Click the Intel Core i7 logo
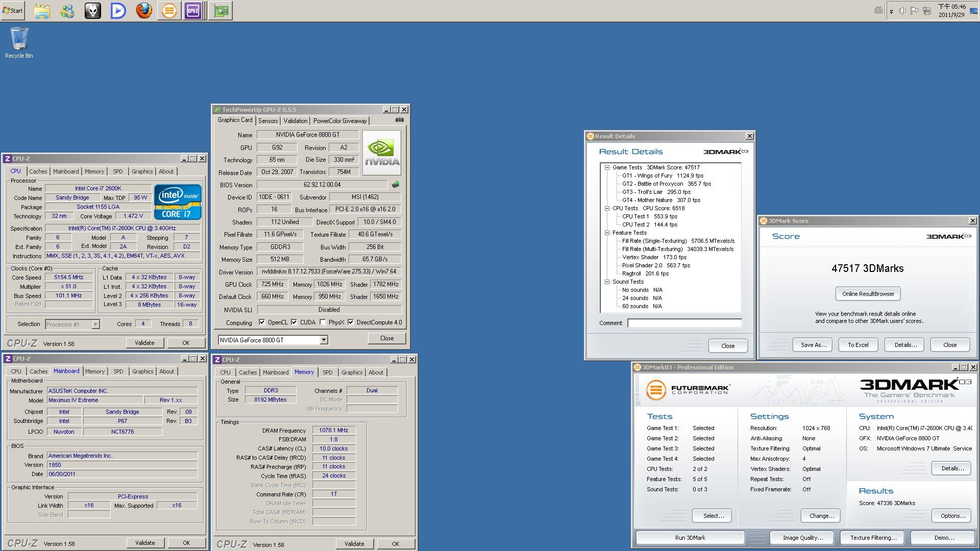980x551 pixels. coord(178,202)
